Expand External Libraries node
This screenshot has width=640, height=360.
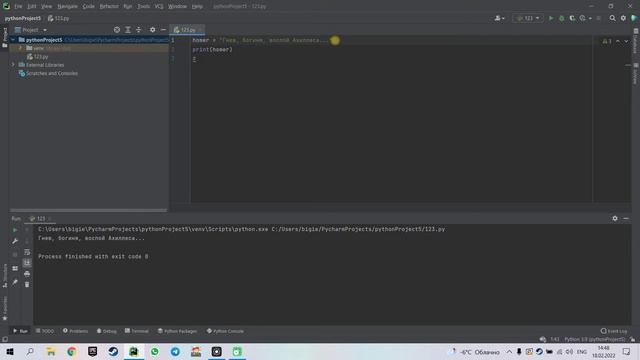pyautogui.click(x=13, y=65)
